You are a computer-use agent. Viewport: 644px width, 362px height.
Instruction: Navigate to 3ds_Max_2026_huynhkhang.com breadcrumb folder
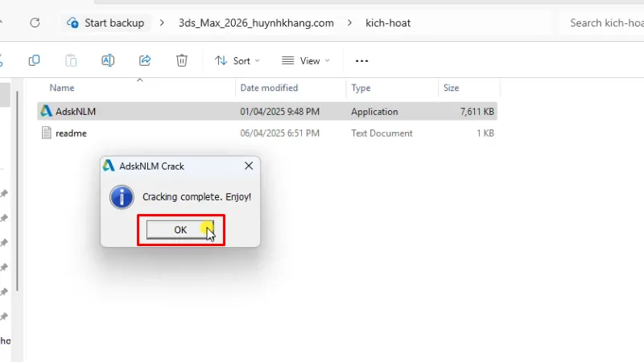(x=256, y=23)
